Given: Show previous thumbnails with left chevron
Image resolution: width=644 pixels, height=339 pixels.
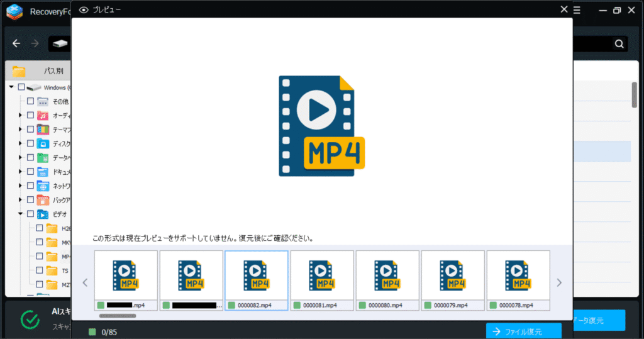Looking at the screenshot, I should pos(85,282).
